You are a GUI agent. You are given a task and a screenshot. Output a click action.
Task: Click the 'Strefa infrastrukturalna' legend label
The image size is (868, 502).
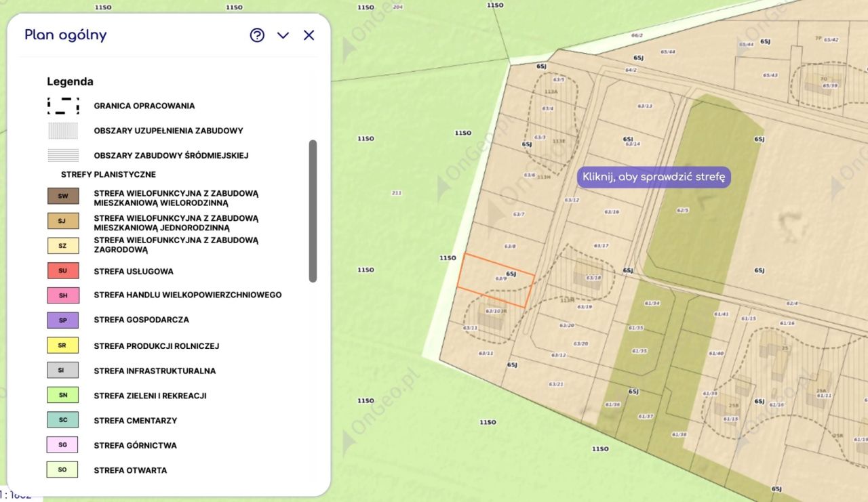[x=155, y=371]
